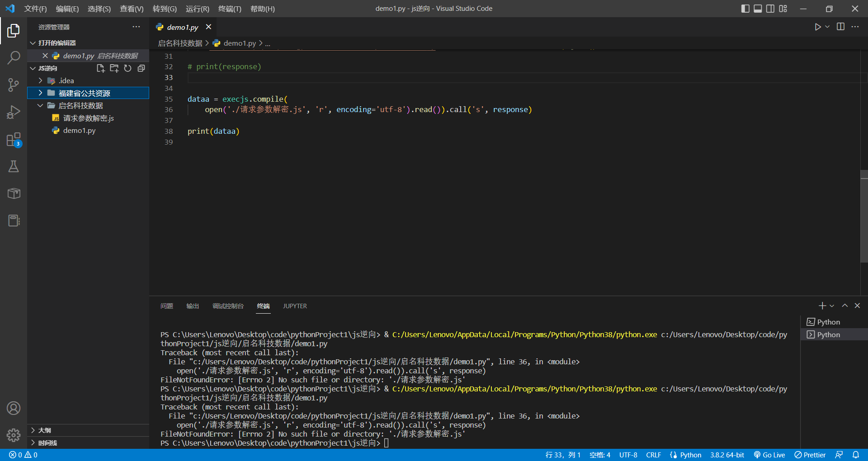
Task: Toggle the secondary side bar layout button
Action: click(x=770, y=9)
